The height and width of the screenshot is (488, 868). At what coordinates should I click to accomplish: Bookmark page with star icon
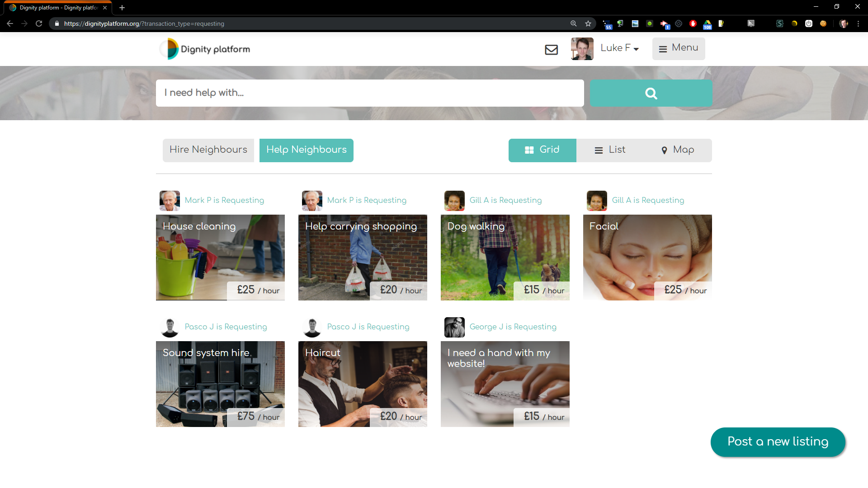(588, 23)
